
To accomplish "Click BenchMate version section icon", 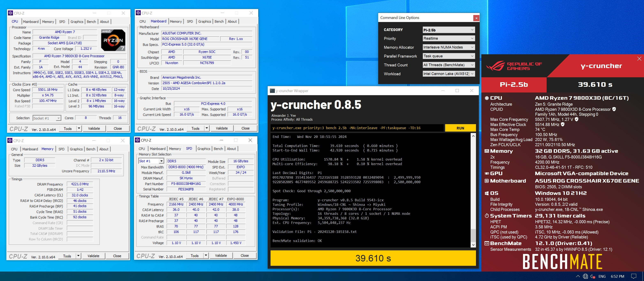I will (x=486, y=243).
